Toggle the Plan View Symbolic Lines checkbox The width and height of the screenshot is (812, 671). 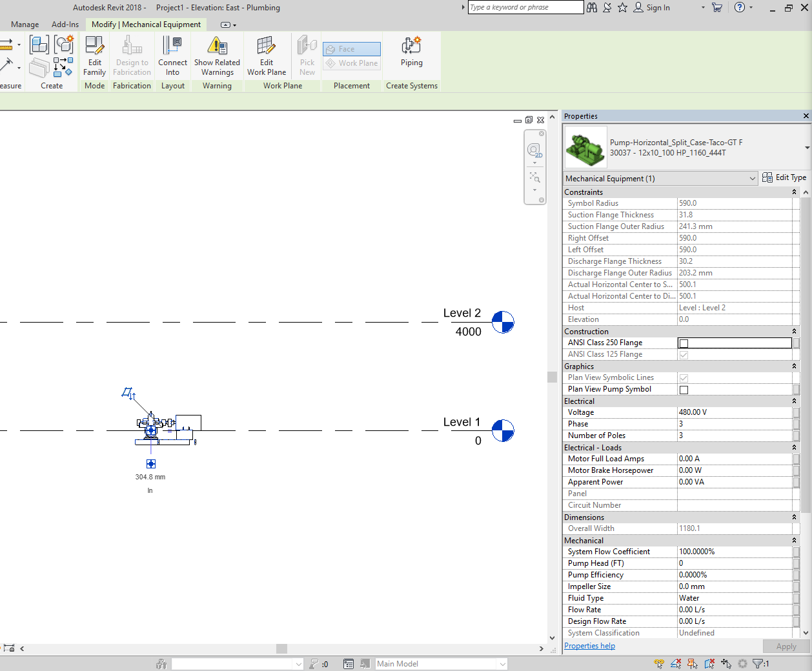tap(684, 378)
